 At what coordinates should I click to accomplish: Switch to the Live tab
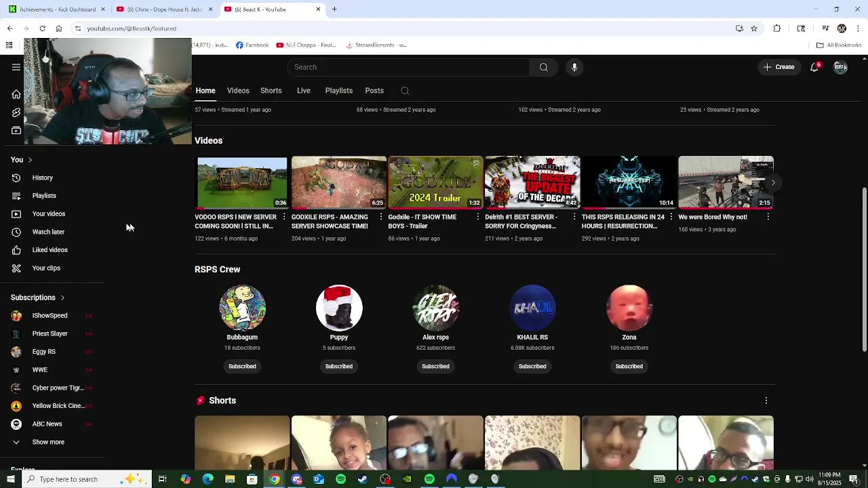(x=304, y=91)
